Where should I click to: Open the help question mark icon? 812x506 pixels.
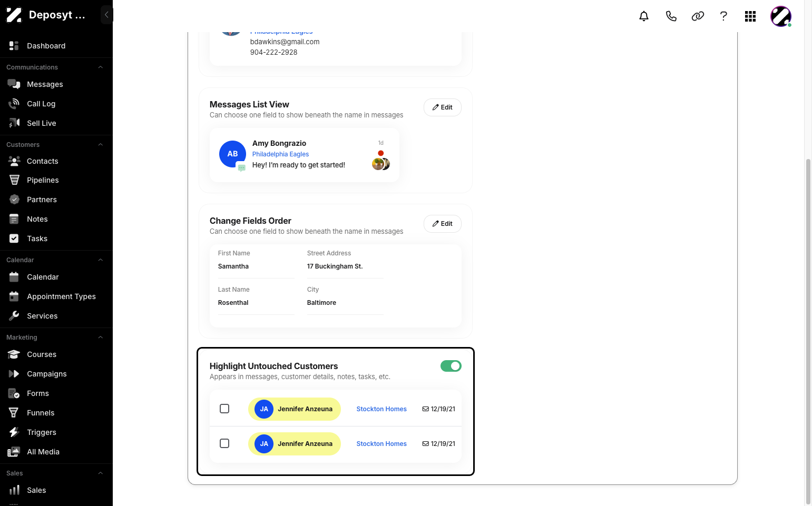point(723,16)
